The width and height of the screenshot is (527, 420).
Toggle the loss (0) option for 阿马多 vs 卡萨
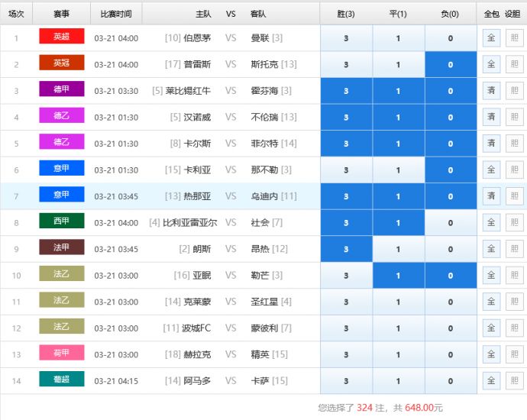[451, 381]
